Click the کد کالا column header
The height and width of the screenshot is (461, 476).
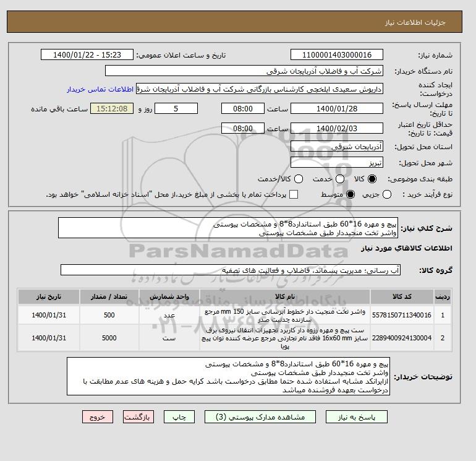click(402, 296)
